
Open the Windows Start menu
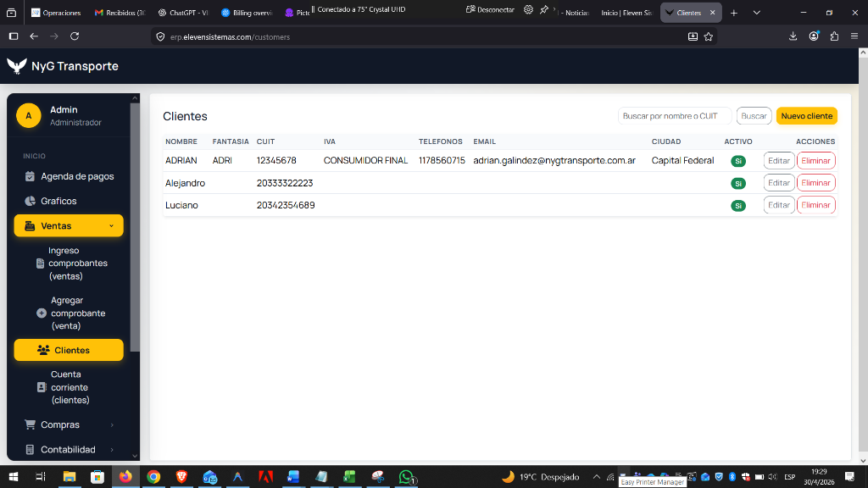pos(14,476)
